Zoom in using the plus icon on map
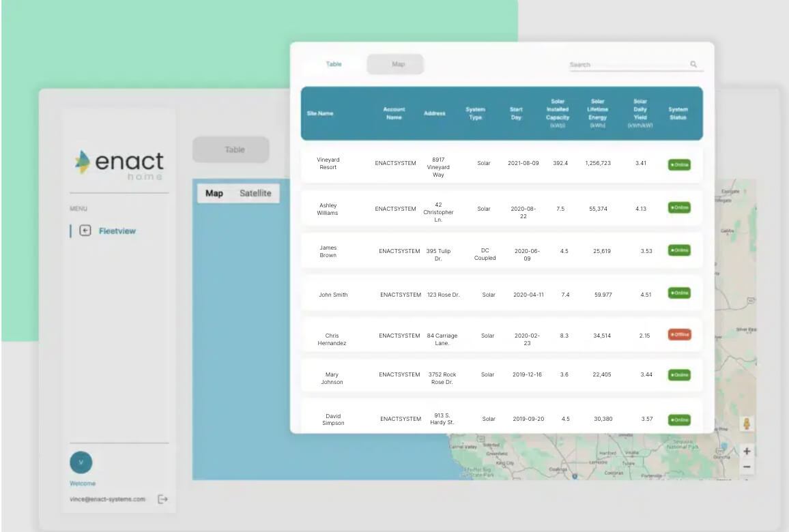Viewport: 789px width, 532px height. [747, 452]
